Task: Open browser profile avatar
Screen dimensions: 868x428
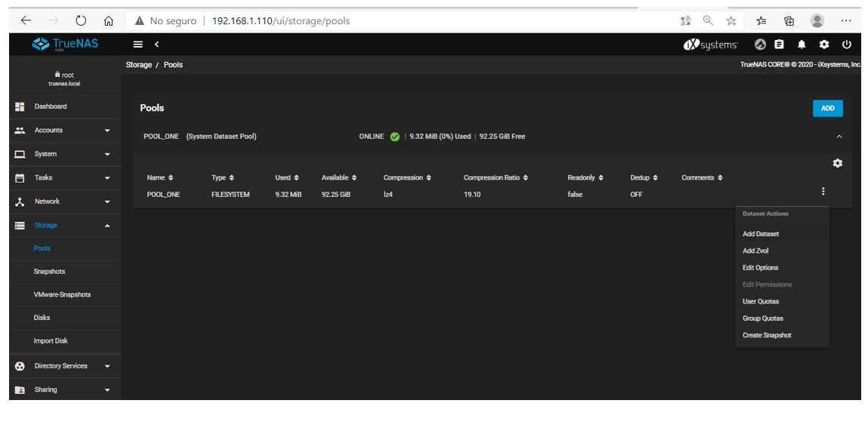Action: (817, 21)
